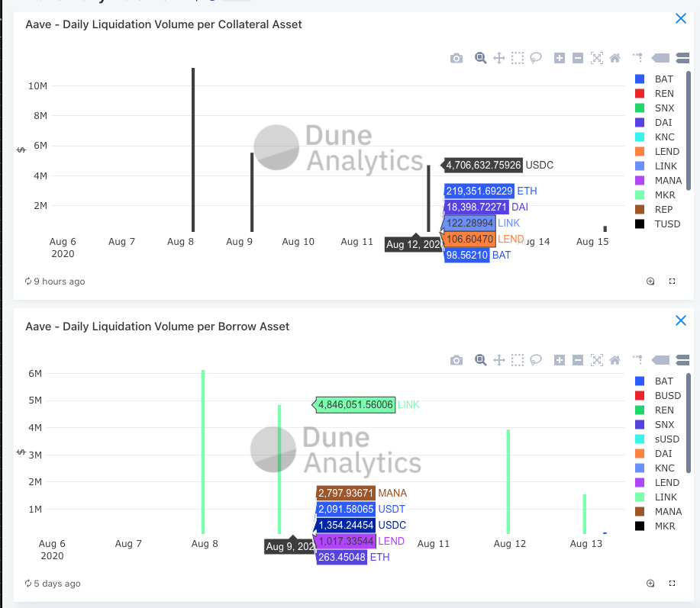Compare data on hover in Borrow Asset chart
700x608 pixels.
pyautogui.click(x=682, y=360)
